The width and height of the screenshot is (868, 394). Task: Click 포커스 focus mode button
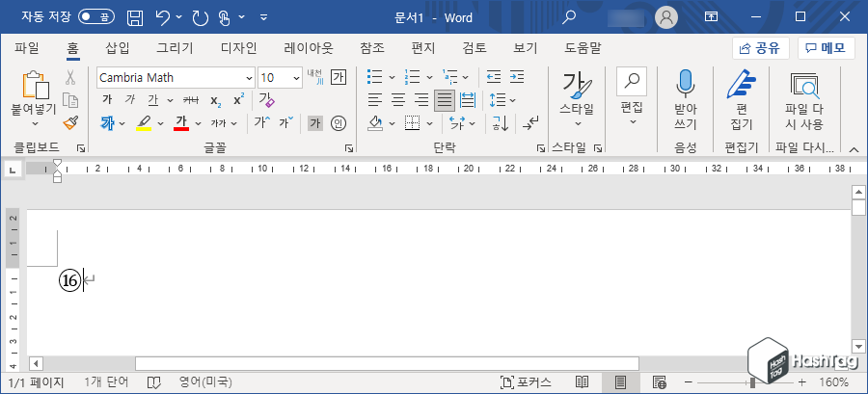526,381
